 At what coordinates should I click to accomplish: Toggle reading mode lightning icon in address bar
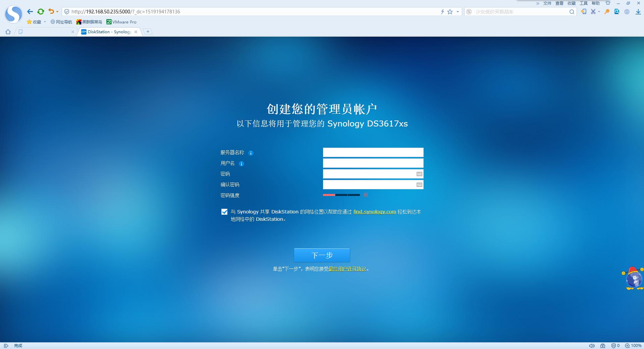tap(443, 11)
